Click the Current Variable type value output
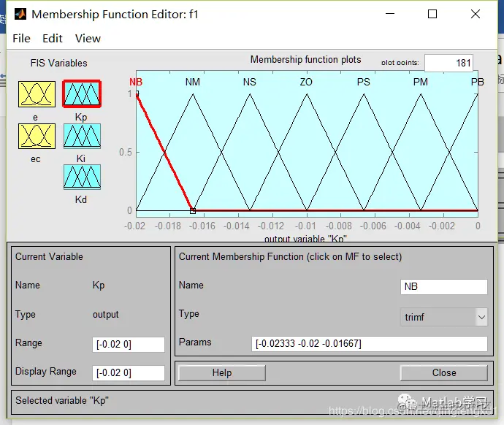 [x=106, y=314]
